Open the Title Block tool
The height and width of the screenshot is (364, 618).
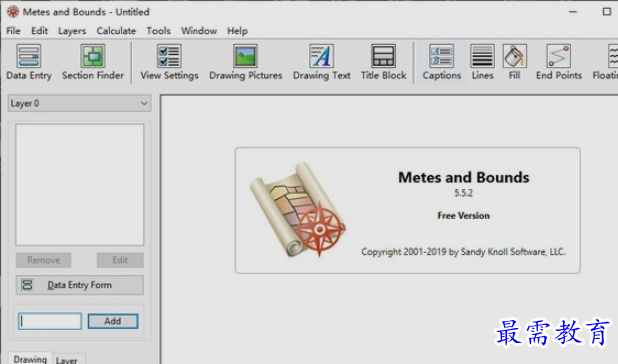click(x=383, y=62)
